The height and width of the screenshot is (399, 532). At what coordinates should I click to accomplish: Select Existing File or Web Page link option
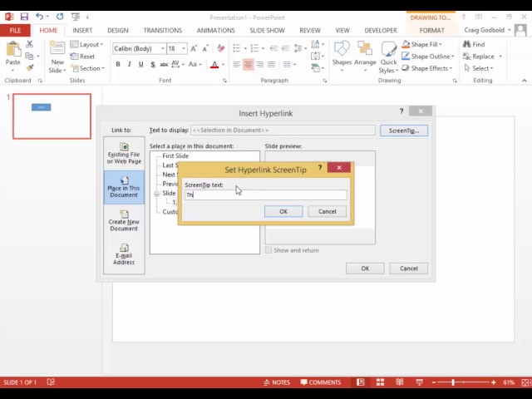pos(124,153)
